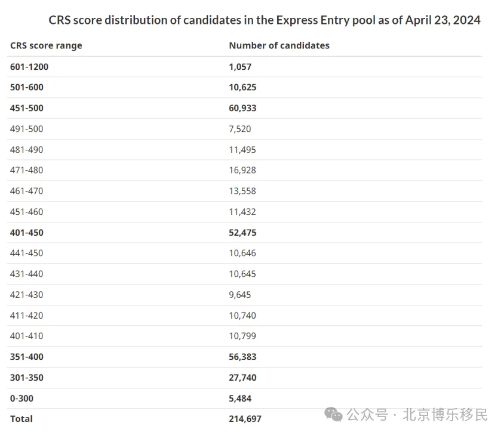Click the 北京博乐移民 watermark text
Image resolution: width=504 pixels, height=435 pixels.
tap(445, 414)
